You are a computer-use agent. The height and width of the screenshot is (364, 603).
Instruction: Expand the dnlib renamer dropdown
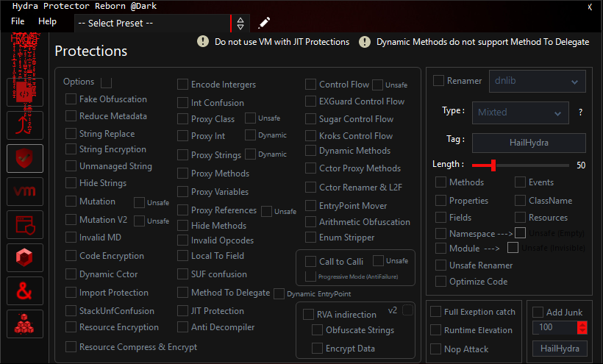coord(537,82)
